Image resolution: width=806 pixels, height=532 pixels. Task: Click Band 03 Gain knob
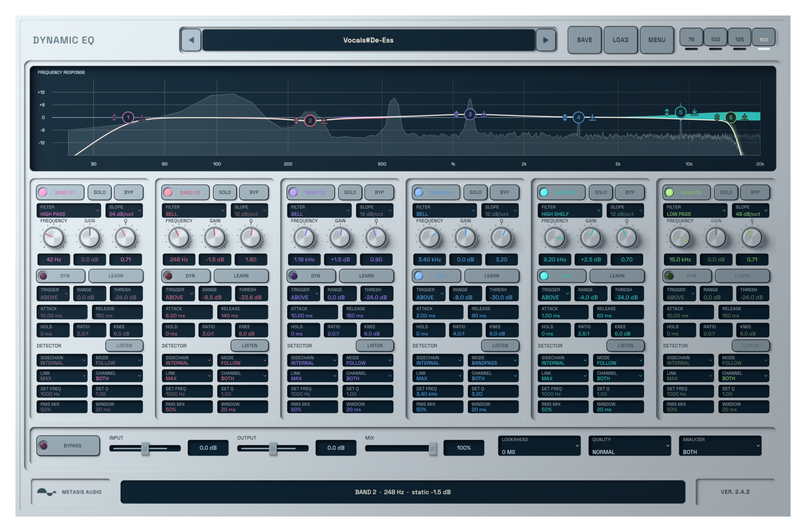340,237
